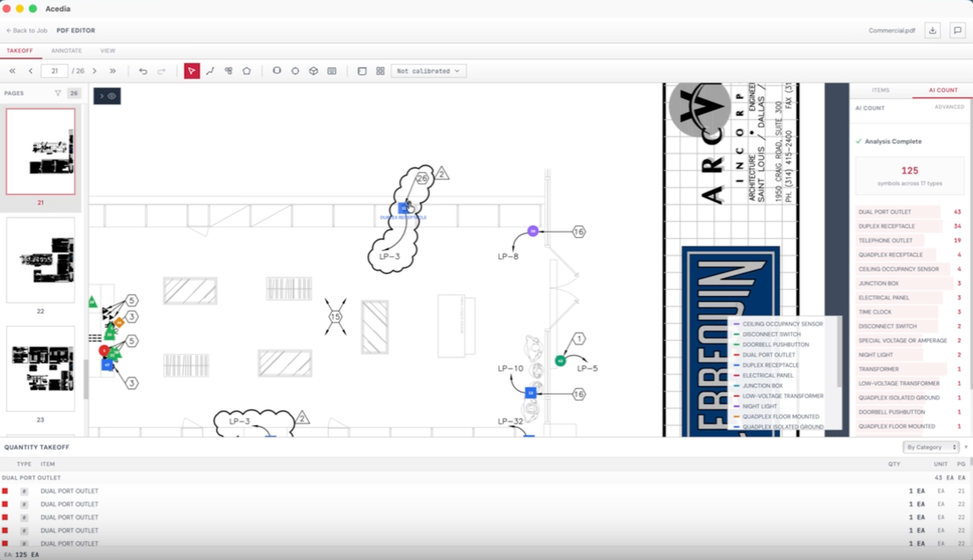Open the comments speech bubble icon

[x=957, y=30]
